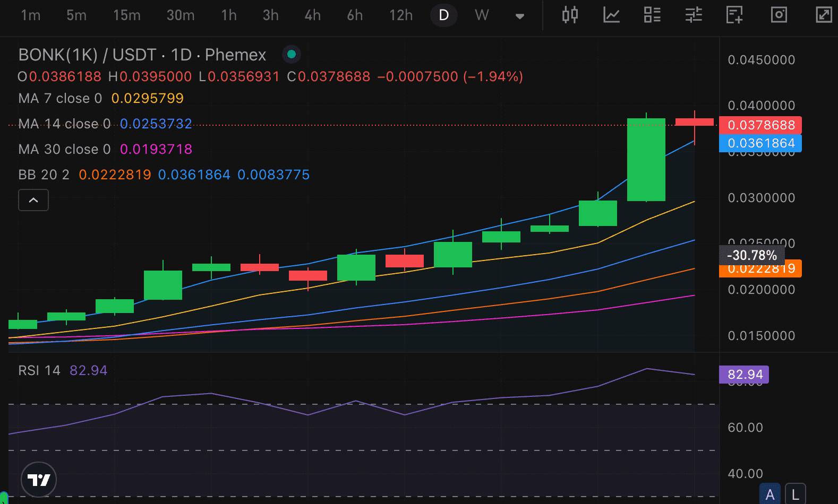
Task: Switch to 12h timeframe
Action: pyautogui.click(x=401, y=15)
